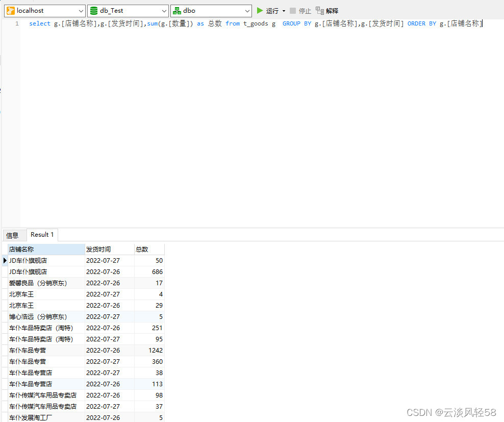
Task: Select the 博心浩远（分销京东）cell
Action: point(46,317)
